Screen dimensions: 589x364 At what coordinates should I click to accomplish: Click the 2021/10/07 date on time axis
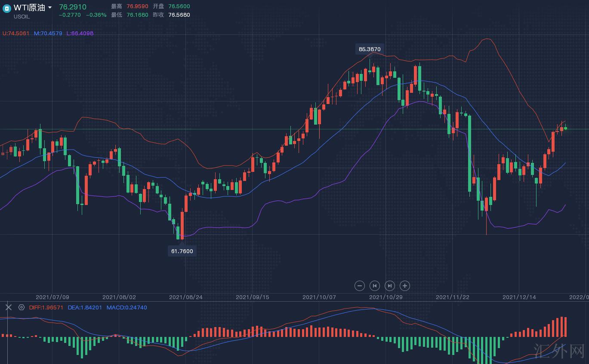[319, 297]
